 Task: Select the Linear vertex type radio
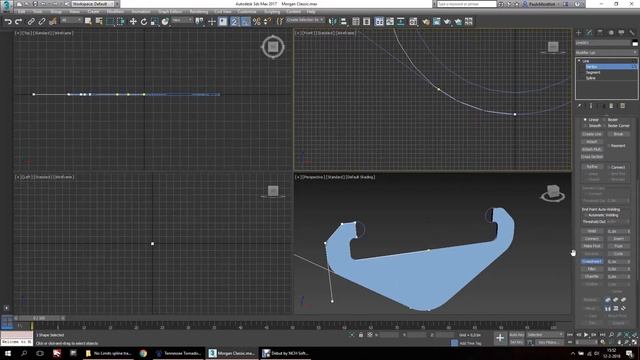click(x=585, y=120)
